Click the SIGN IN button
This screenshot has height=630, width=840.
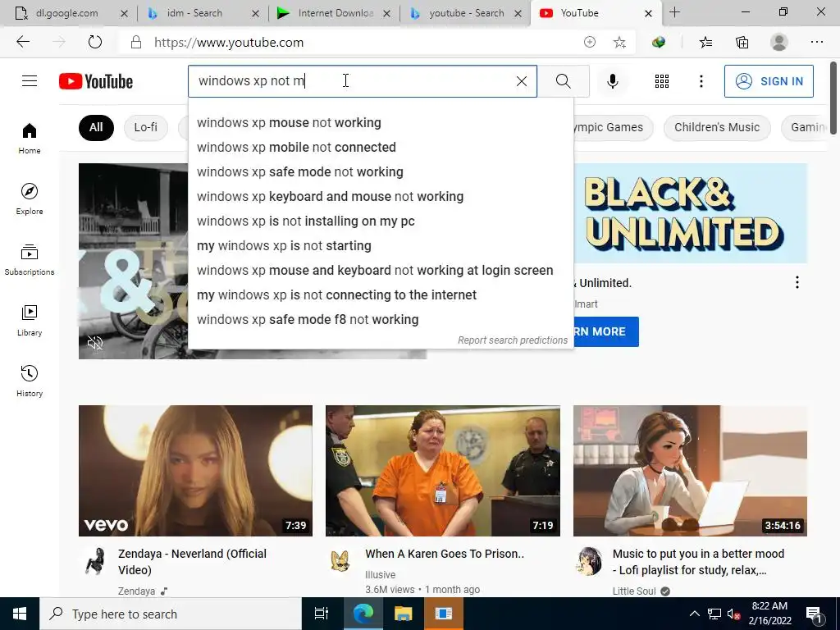pyautogui.click(x=769, y=81)
